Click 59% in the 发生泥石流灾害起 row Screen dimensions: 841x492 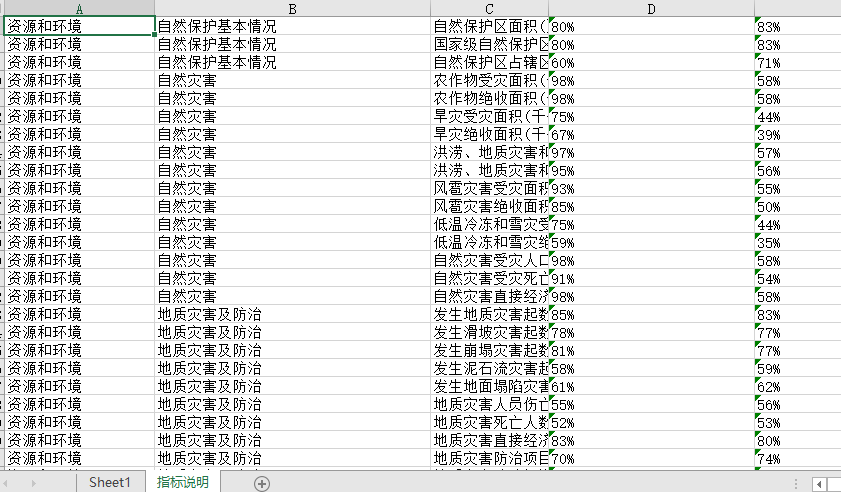[x=798, y=368]
